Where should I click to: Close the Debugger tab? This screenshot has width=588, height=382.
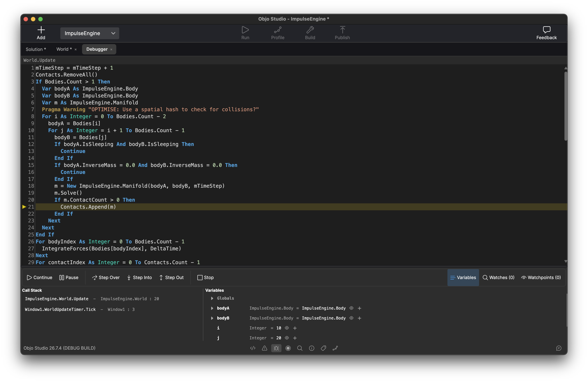pyautogui.click(x=111, y=49)
